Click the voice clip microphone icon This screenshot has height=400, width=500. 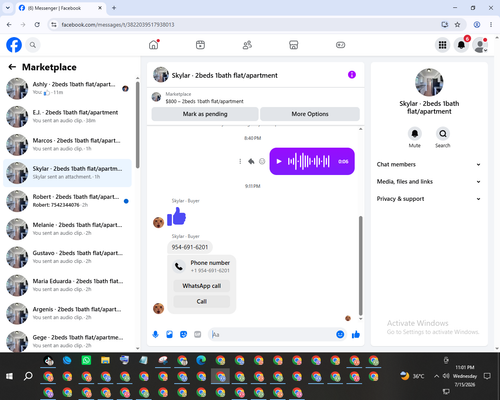(155, 334)
